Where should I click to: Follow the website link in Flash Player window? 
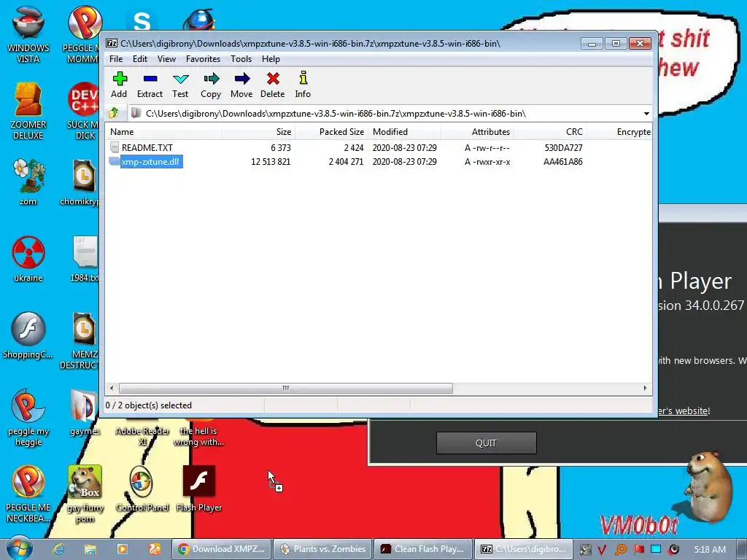684,411
